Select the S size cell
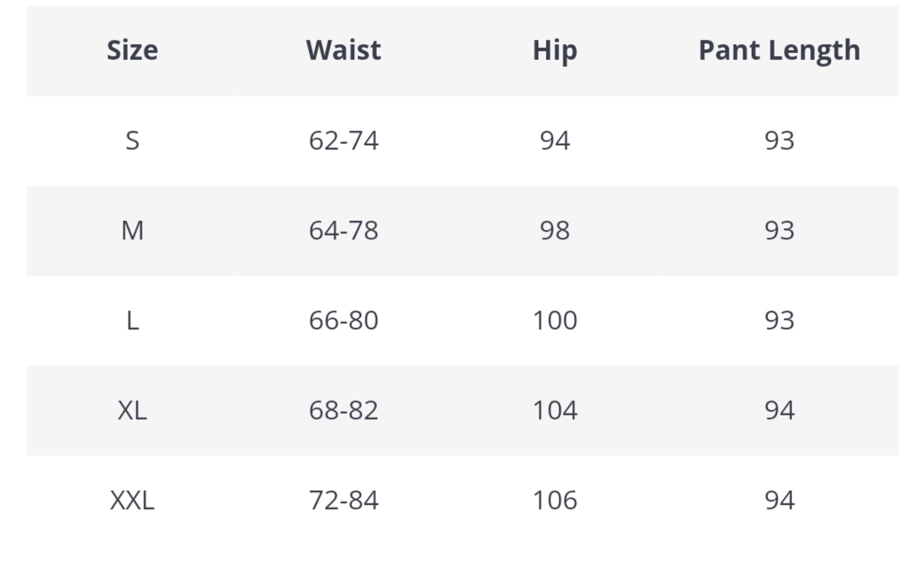 tap(133, 141)
